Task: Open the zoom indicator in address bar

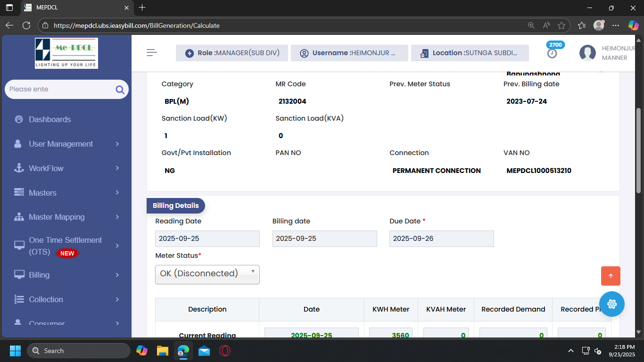Action: [531, 25]
